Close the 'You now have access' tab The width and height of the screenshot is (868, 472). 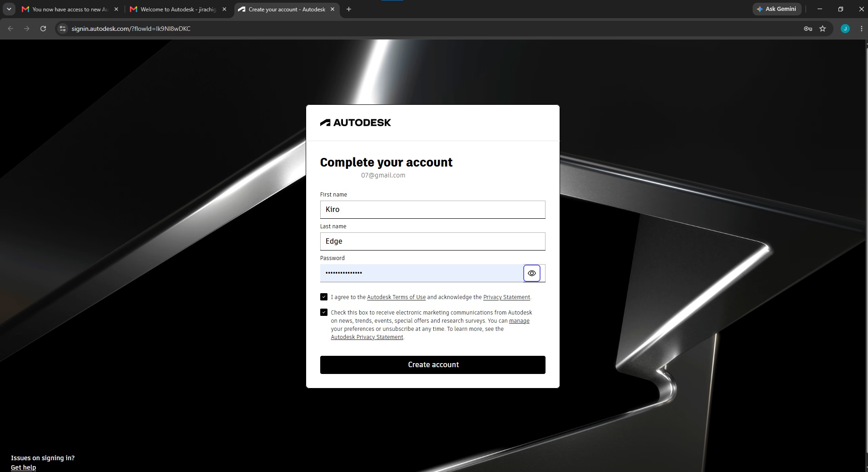point(116,9)
